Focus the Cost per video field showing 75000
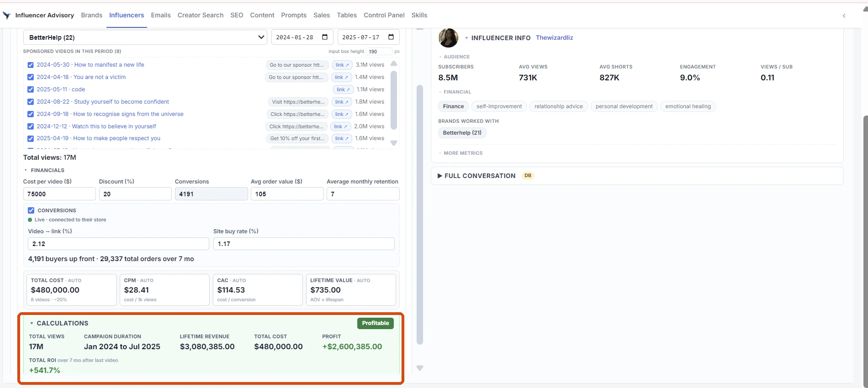 point(59,194)
